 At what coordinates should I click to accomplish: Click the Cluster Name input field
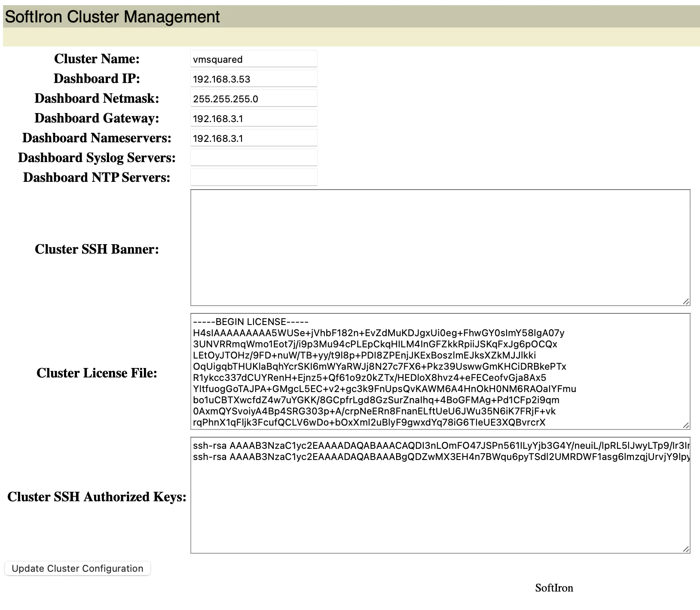pos(254,59)
